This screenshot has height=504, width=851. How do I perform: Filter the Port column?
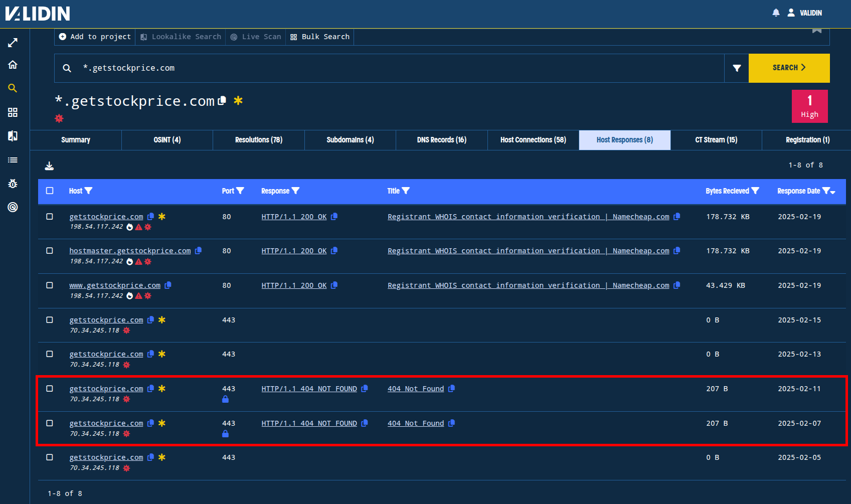point(240,191)
